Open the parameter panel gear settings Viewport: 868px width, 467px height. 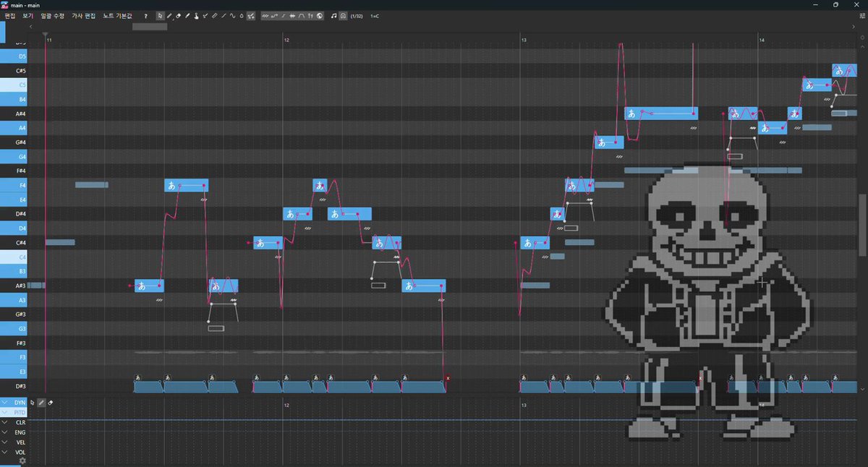click(22, 460)
